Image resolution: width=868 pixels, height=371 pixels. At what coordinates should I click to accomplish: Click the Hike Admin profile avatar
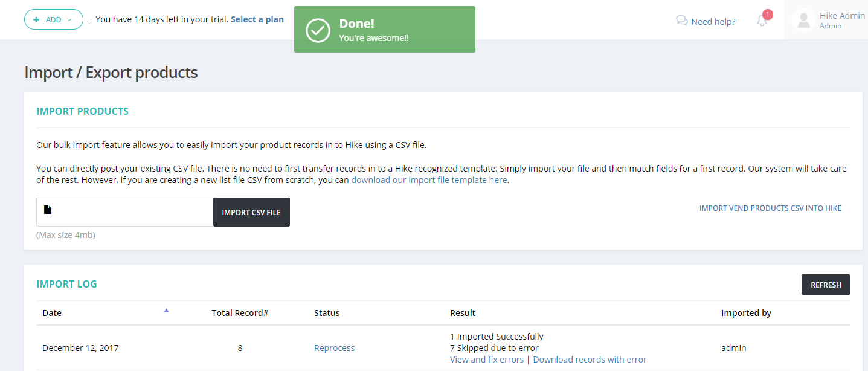pos(803,21)
